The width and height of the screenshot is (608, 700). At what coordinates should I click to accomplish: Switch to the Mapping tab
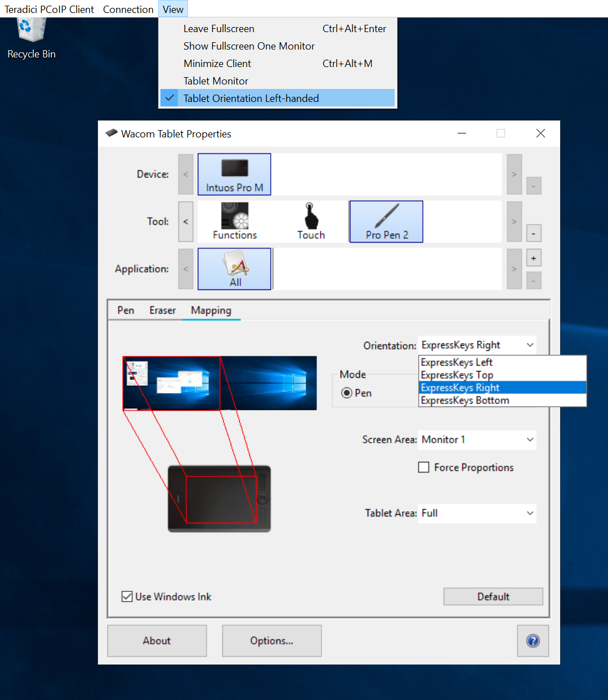(211, 310)
